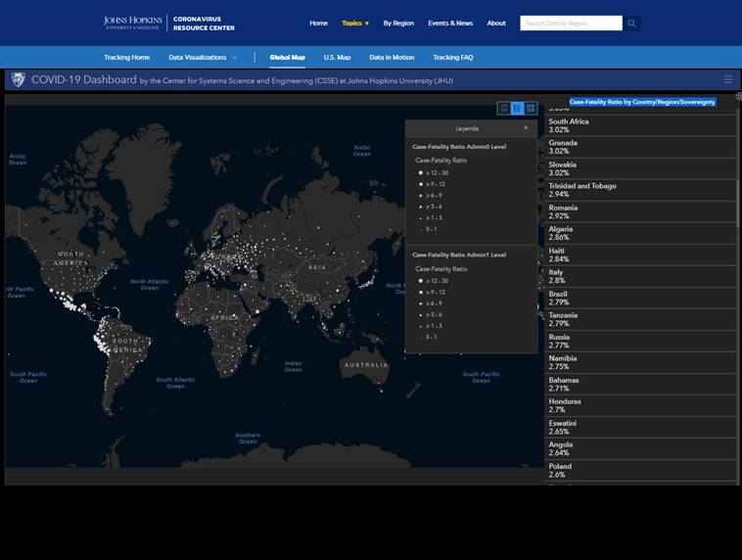Image resolution: width=742 pixels, height=560 pixels.
Task: Click the Search Data by Region field
Action: tap(571, 23)
